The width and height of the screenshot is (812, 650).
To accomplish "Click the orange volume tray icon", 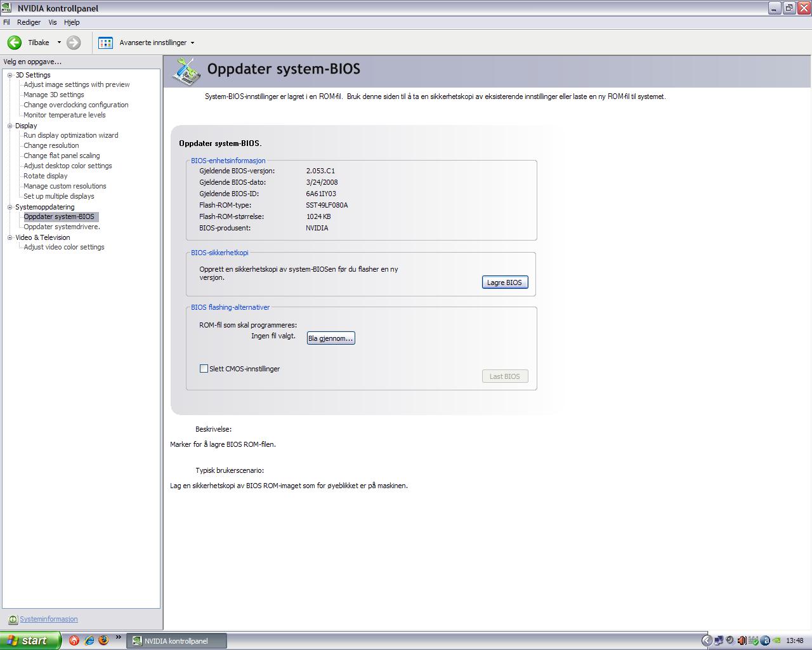I will [742, 640].
